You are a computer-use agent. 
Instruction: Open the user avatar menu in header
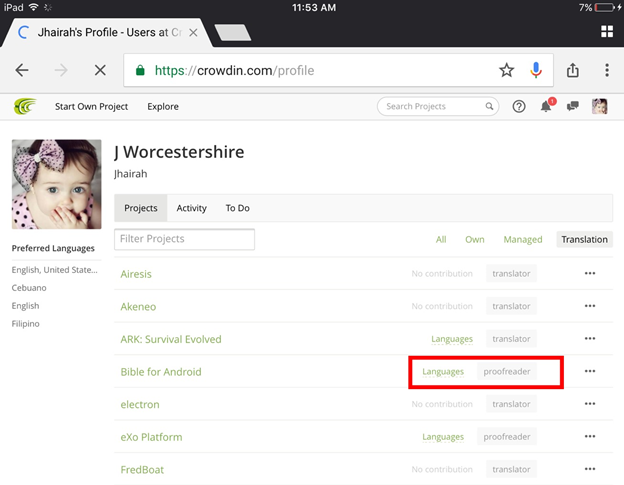click(599, 106)
